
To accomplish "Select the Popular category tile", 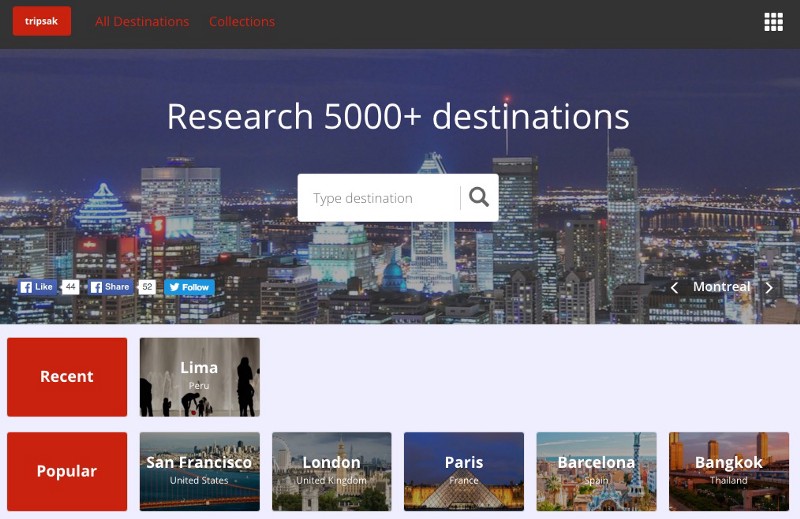I will pyautogui.click(x=67, y=471).
